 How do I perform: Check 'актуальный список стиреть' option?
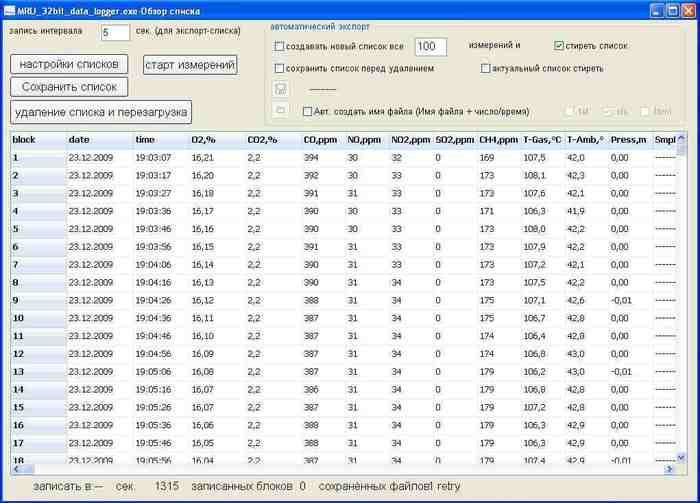486,69
